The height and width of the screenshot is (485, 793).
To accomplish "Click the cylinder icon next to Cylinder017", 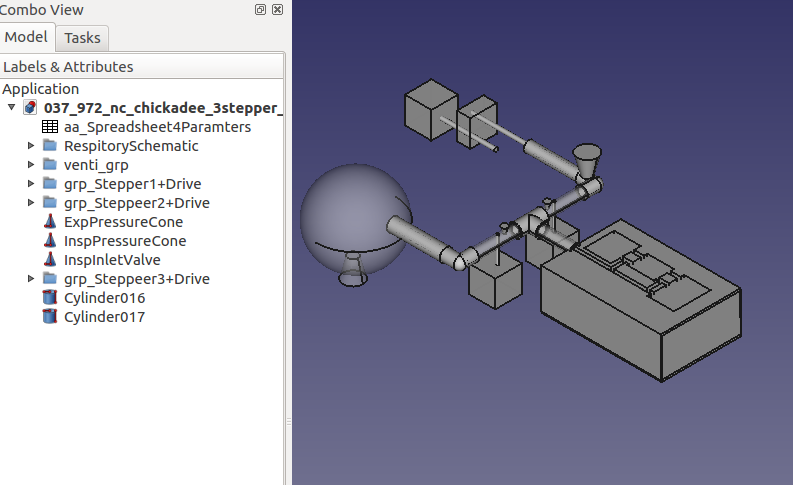I will click(x=50, y=317).
